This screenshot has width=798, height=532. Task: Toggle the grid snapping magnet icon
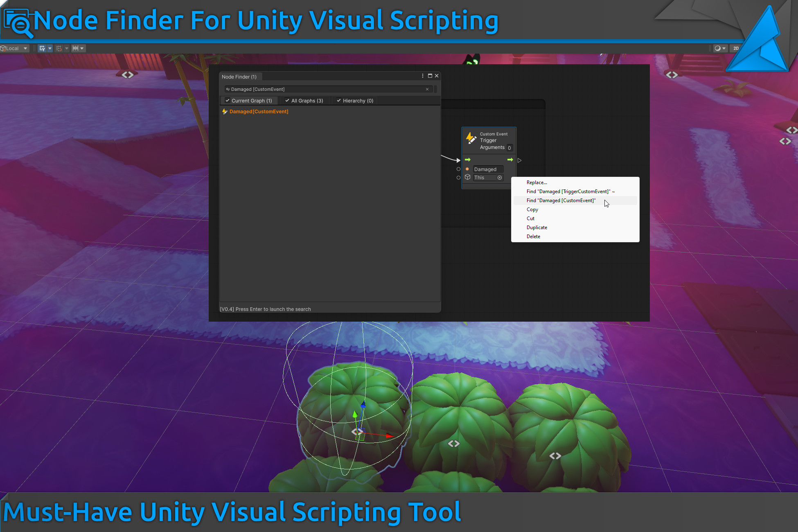click(x=59, y=48)
